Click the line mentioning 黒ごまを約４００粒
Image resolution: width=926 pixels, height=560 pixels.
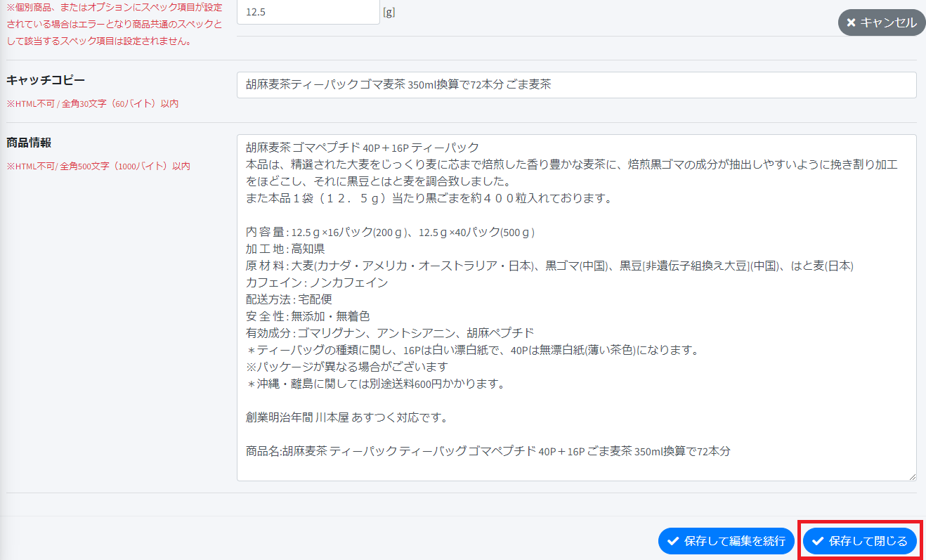coord(429,198)
